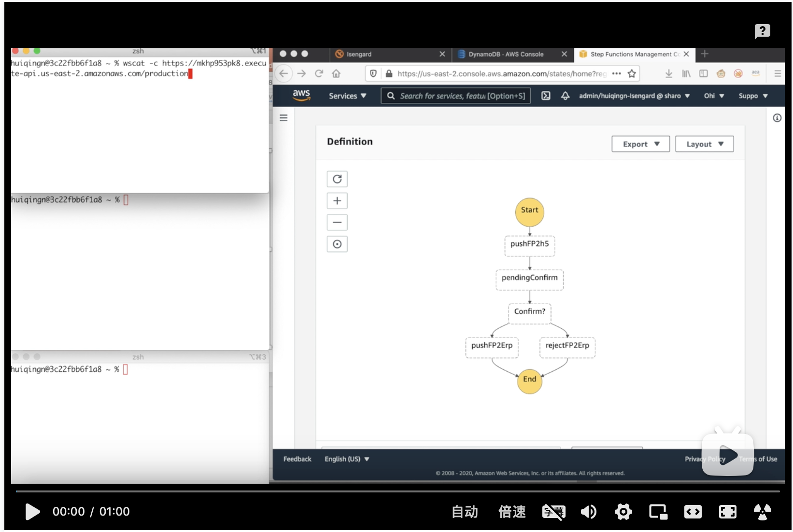Go to browser home page

click(x=336, y=73)
